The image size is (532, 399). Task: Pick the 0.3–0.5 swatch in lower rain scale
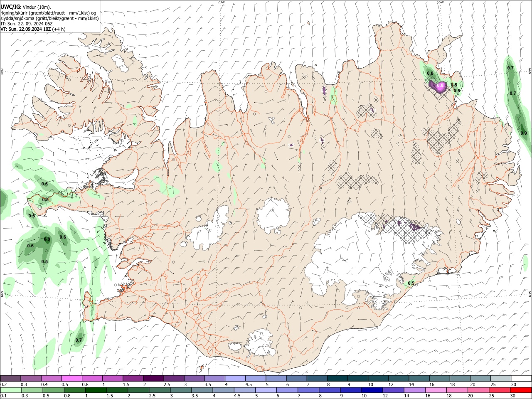click(32, 390)
